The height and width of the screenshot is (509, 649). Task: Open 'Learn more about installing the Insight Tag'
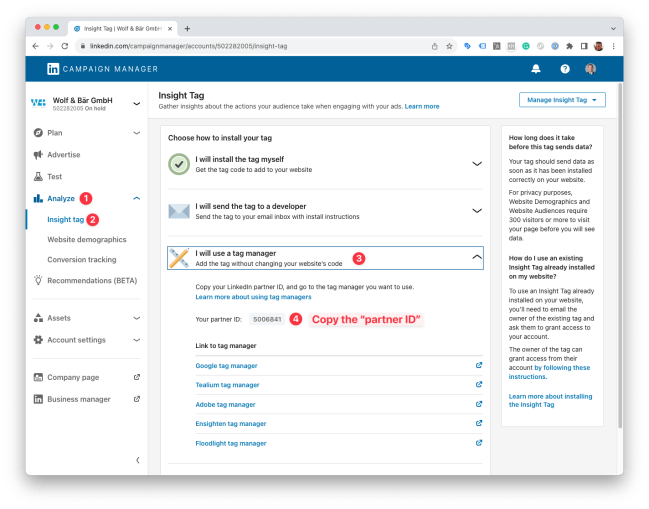click(x=550, y=400)
